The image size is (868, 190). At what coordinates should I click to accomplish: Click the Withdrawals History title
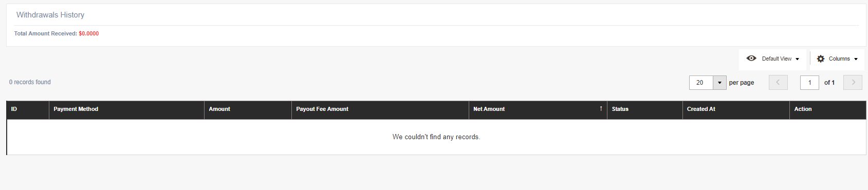coord(50,15)
